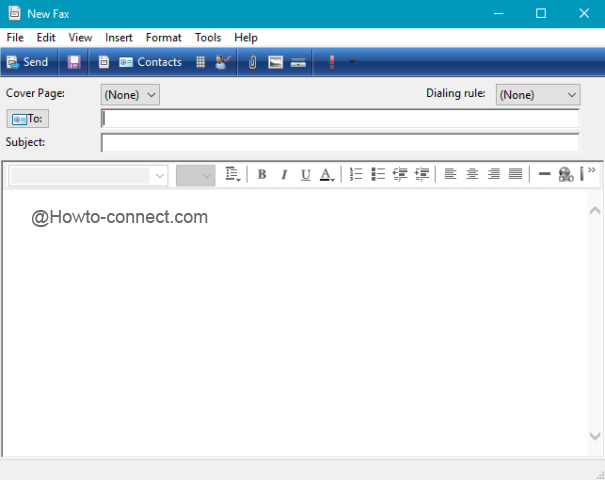
Task: Insert a horizontal line
Action: coord(544,174)
